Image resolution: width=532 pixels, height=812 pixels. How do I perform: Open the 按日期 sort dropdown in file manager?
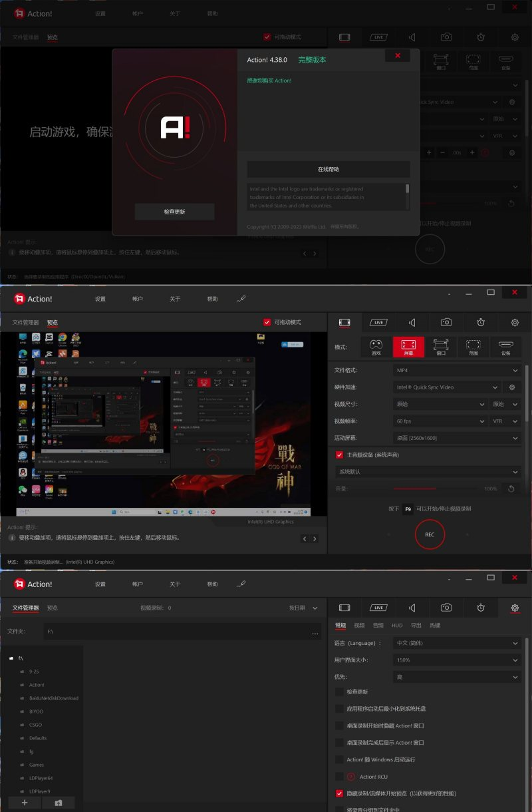pyautogui.click(x=303, y=608)
